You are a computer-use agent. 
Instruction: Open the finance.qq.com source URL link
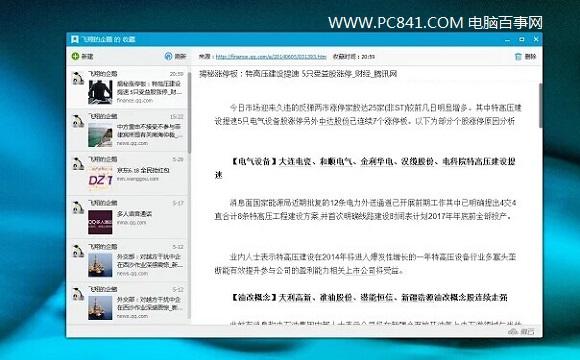(271, 57)
